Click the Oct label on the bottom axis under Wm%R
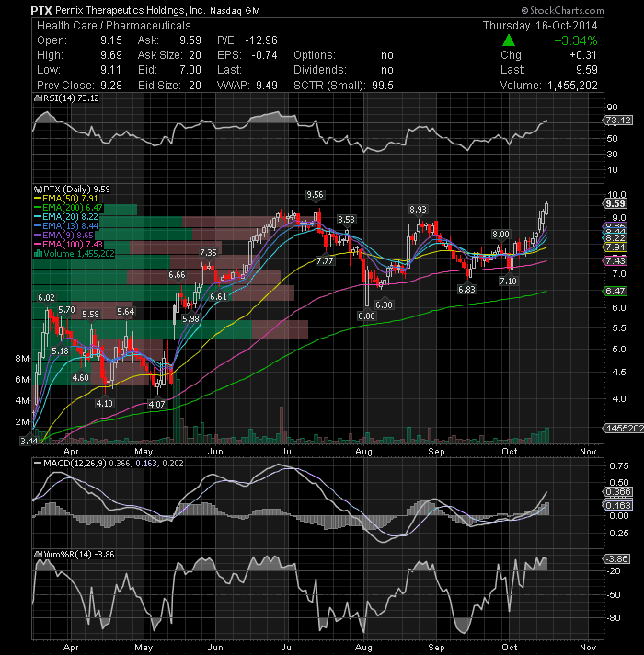Screen dimensions: 644x655 (x=509, y=647)
